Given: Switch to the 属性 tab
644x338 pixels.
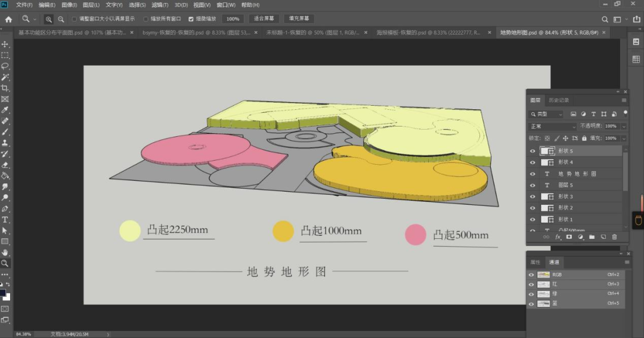Looking at the screenshot, I should [x=535, y=262].
